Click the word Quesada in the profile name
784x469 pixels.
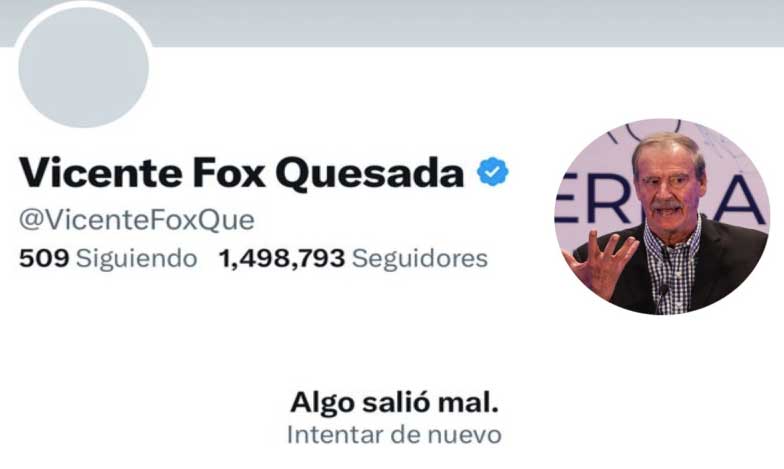370,174
